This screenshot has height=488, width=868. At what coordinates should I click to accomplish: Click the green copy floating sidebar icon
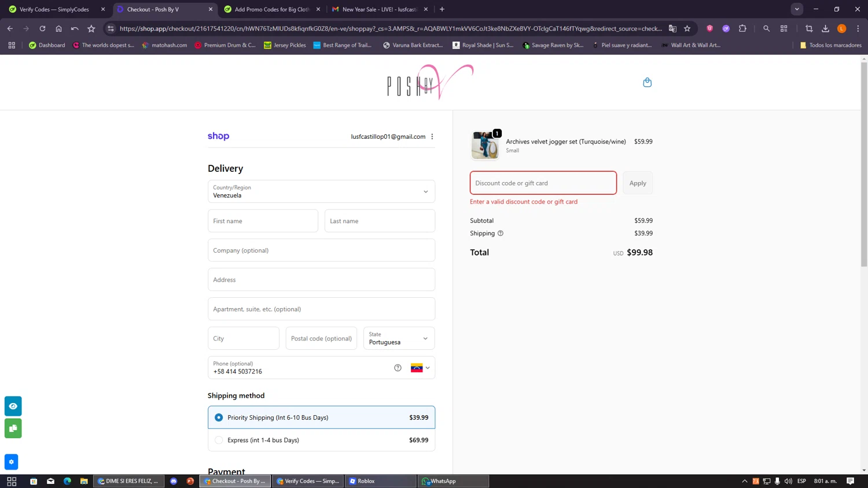[x=13, y=428]
